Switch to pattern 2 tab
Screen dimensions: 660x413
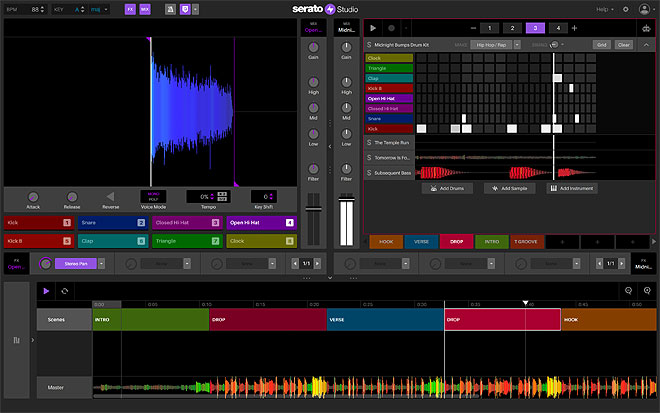click(511, 28)
